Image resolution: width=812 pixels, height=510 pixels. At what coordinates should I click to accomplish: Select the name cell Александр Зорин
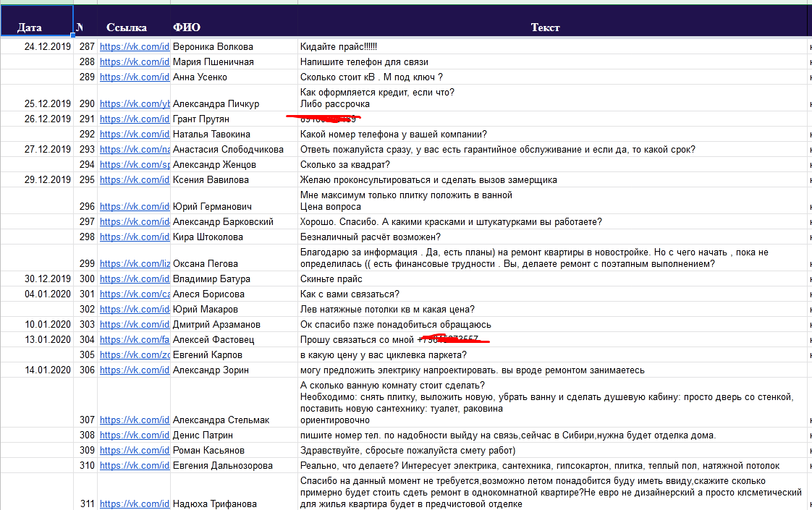[234, 370]
